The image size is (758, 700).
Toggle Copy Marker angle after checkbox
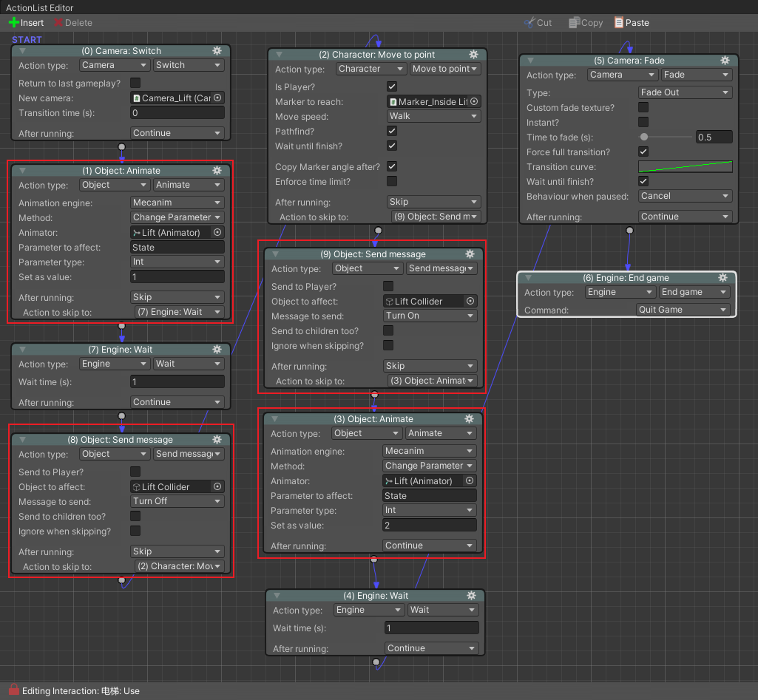point(392,166)
